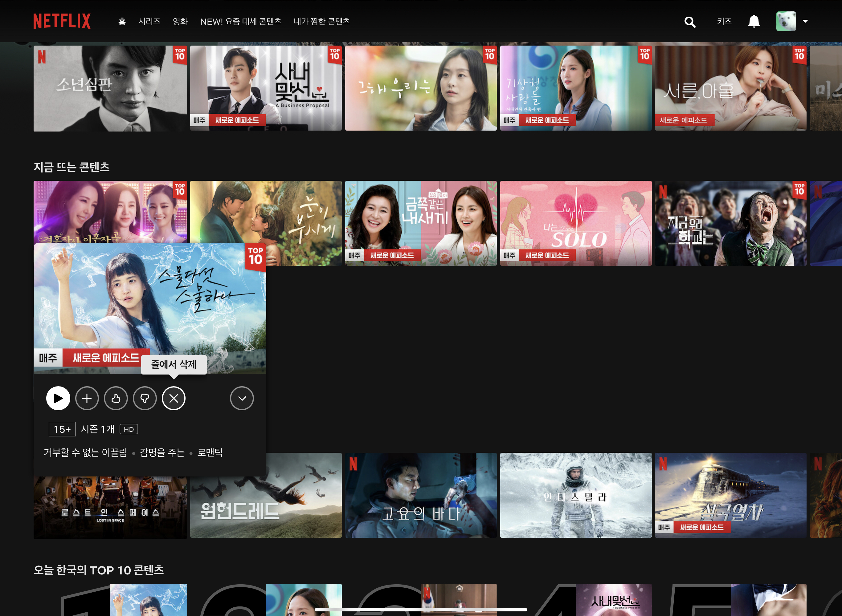Open the rank 2 TOP 10 poster
This screenshot has width=842, height=616.
click(x=304, y=600)
